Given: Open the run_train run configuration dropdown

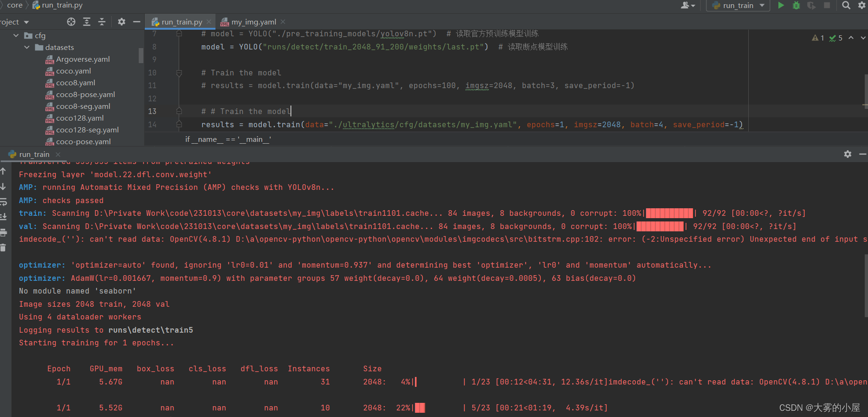Looking at the screenshot, I should tap(738, 5).
